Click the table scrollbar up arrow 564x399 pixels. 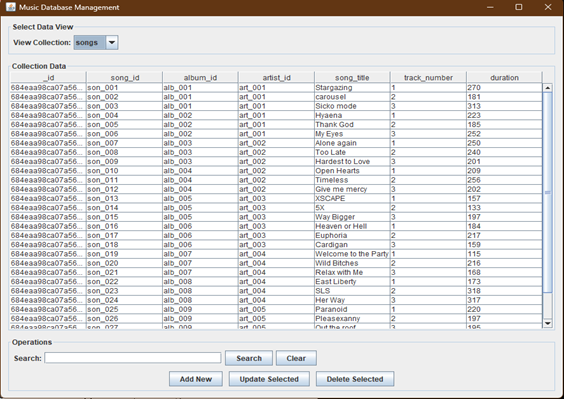click(x=547, y=88)
